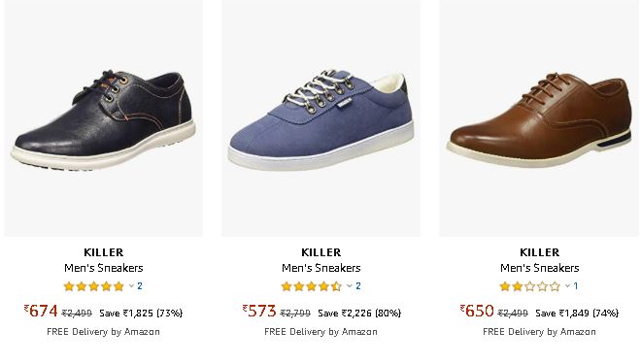The width and height of the screenshot is (641, 364).
Task: Open the 2 reviews count for ₹674 sneaker
Action: 140,286
